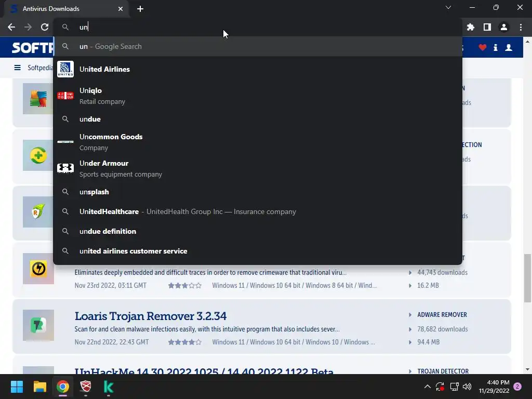This screenshot has height=399, width=532.
Task: Pick the Uniqlo retail company suggestion
Action: click(x=258, y=96)
